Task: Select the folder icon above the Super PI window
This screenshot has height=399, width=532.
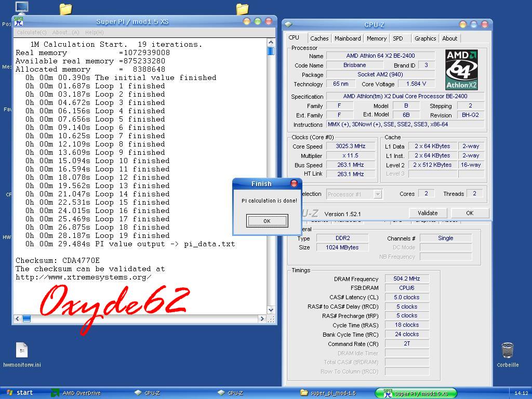Action: [65, 9]
